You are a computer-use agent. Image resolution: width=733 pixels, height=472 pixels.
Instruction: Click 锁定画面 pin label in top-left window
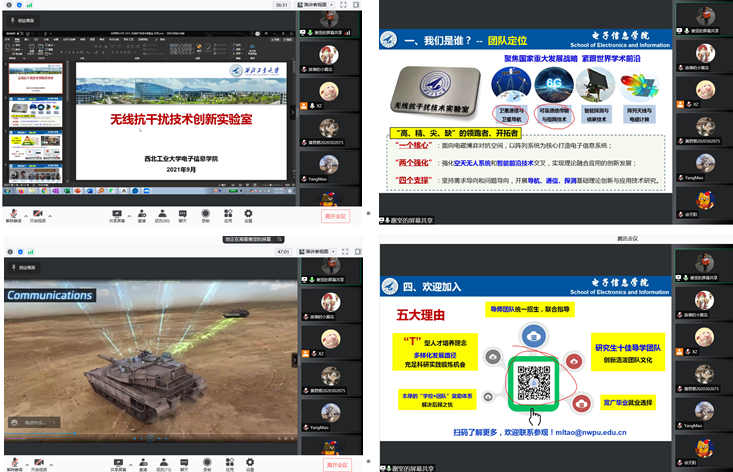[18, 18]
